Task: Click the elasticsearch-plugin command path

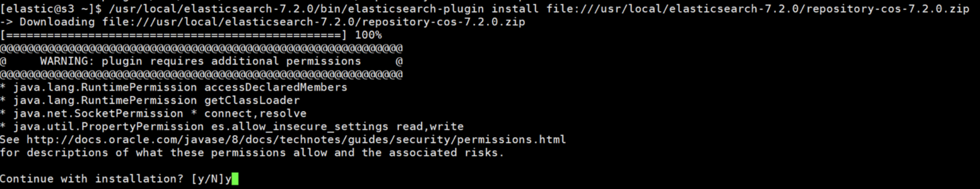Action: [296, 9]
